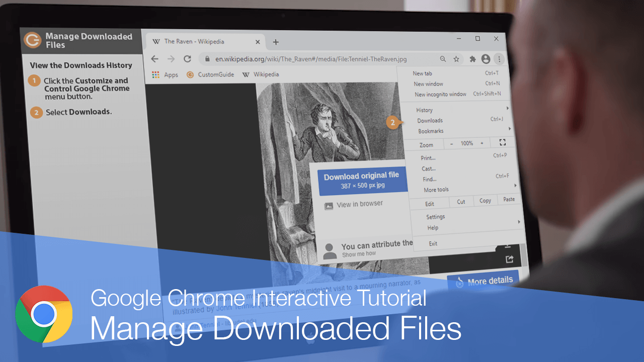Open the Apps grid on the bookmarks bar
This screenshot has width=644, height=362.
click(155, 74)
